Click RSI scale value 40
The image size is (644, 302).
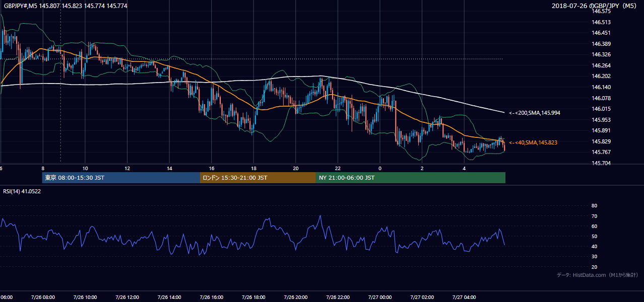click(x=594, y=246)
